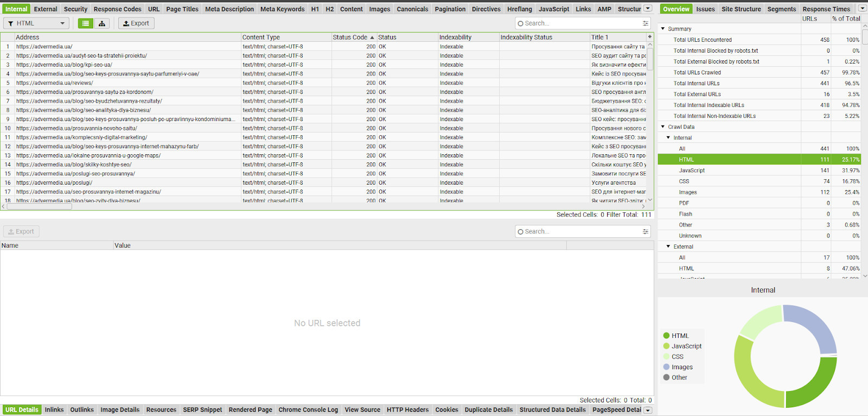Screen dimensions: 868x416
Task: Switch to the Issues tab
Action: coord(705,9)
